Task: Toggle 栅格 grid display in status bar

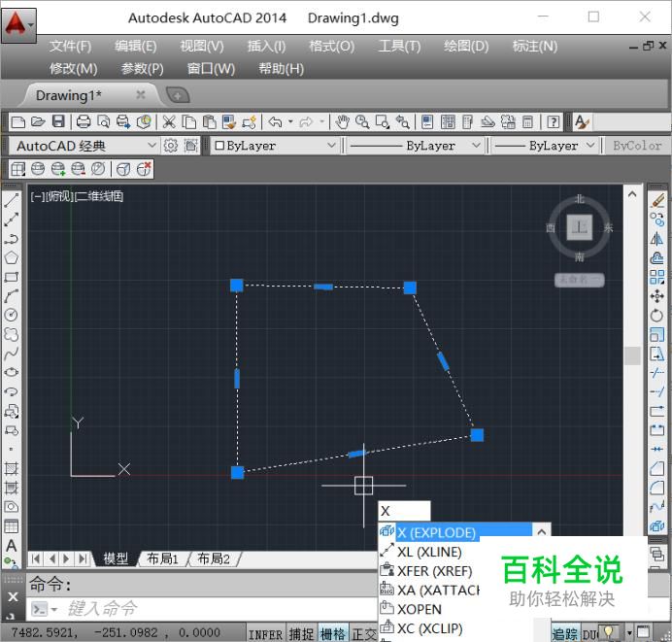Action: [x=333, y=634]
